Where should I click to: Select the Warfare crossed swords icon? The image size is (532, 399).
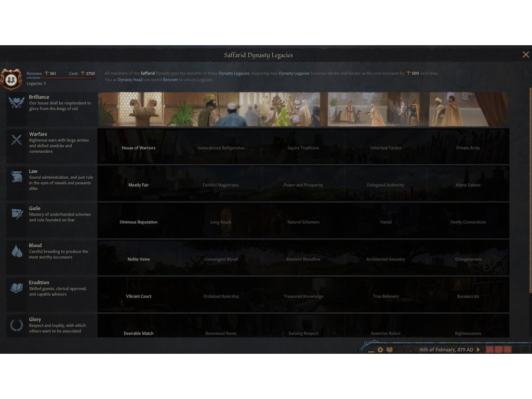coord(16,139)
